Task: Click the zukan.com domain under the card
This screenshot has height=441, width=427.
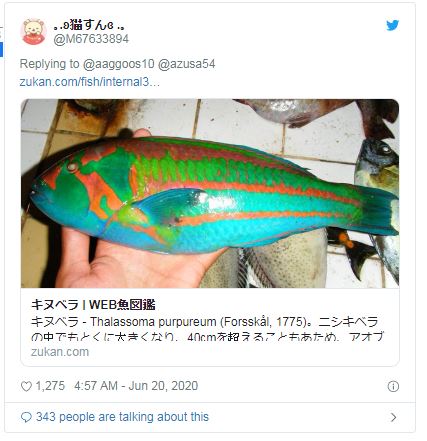Action: (60, 352)
